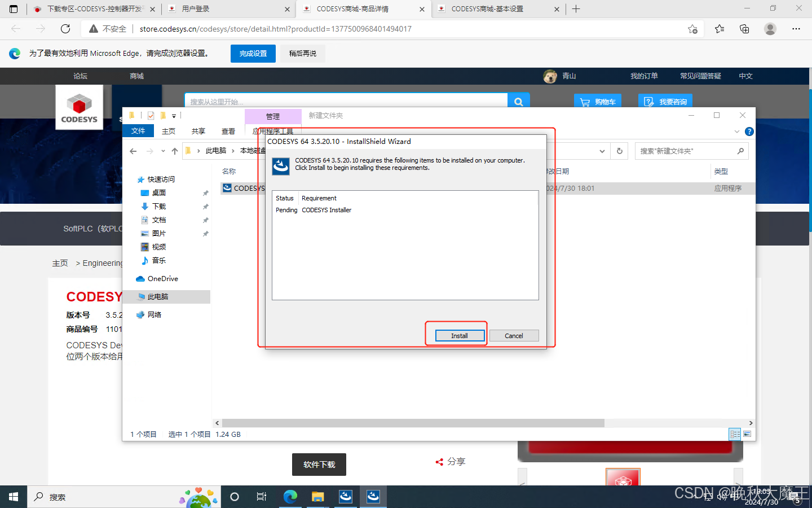This screenshot has width=812, height=508.
Task: Select 图片 in the navigation pane
Action: click(158, 234)
